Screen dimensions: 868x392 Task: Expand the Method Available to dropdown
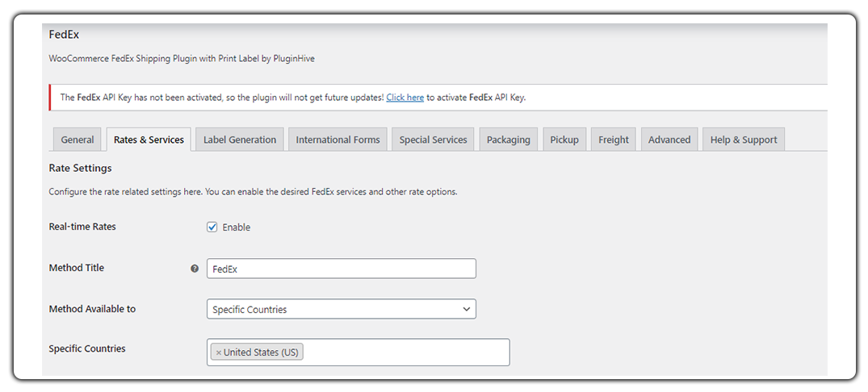click(341, 309)
